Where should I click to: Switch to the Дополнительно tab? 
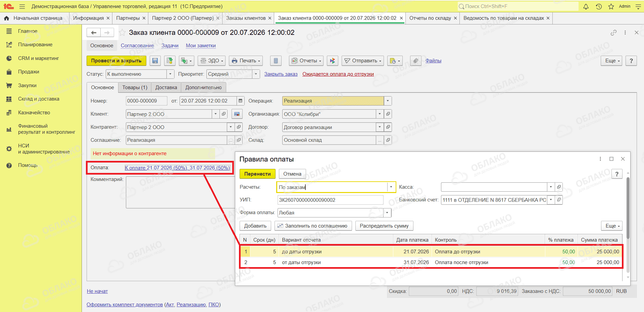click(203, 87)
